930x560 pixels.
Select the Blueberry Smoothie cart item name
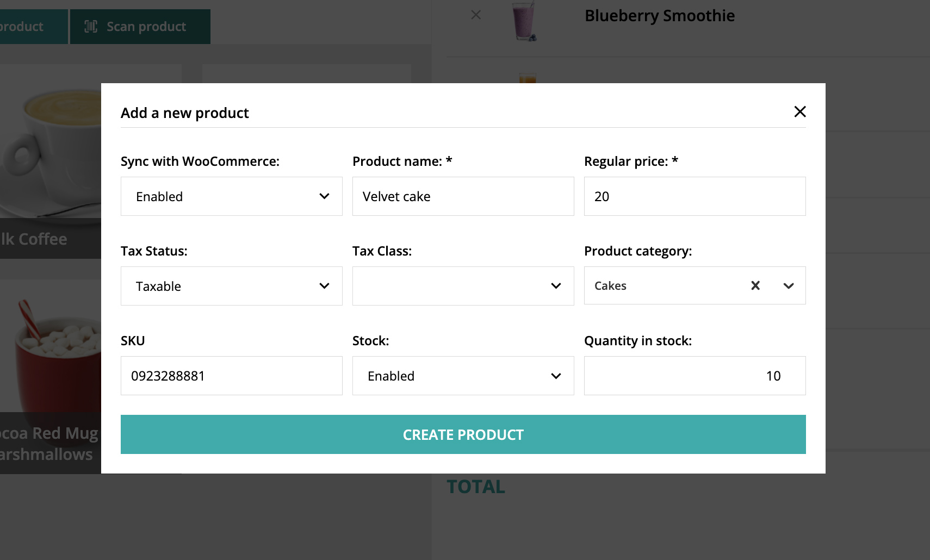[x=659, y=16]
